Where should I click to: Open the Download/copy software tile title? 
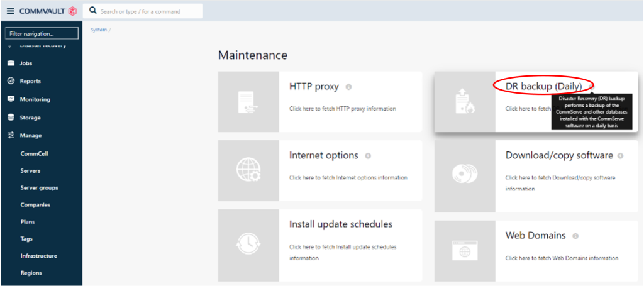[x=559, y=156]
